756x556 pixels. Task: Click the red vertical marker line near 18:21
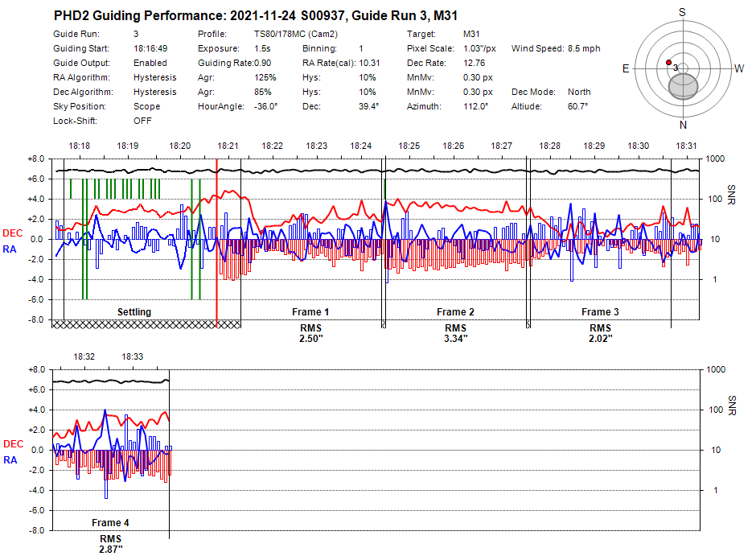[x=216, y=241]
